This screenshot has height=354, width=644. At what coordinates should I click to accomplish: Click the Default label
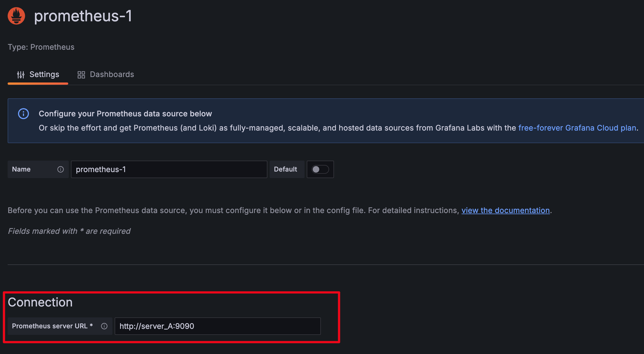[285, 169]
